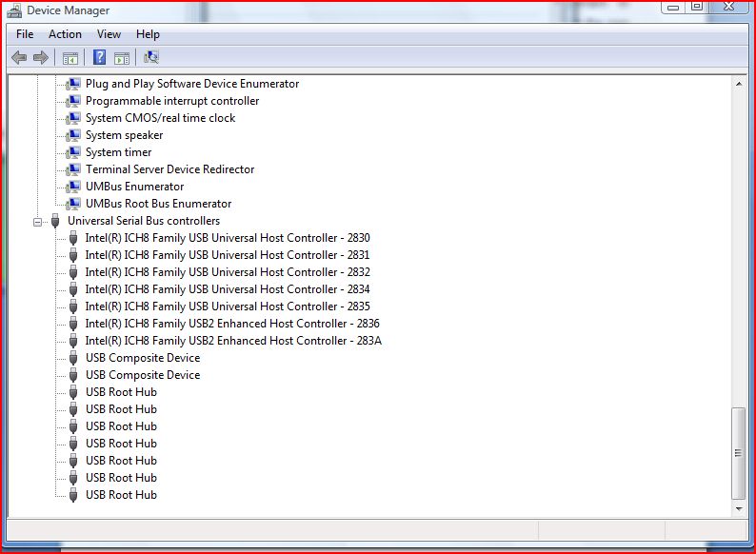Click USB plug icon for controller 2836

[73, 324]
